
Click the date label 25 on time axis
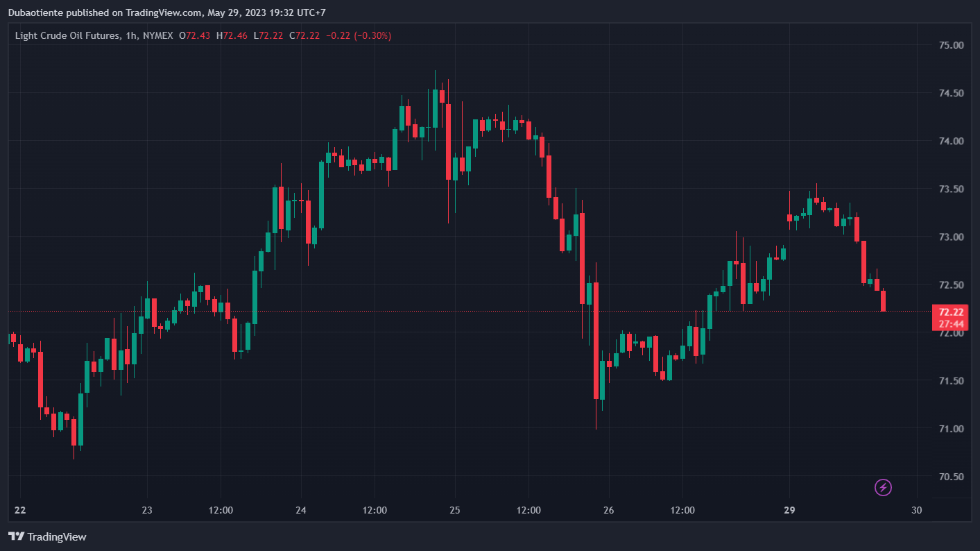[x=455, y=510]
